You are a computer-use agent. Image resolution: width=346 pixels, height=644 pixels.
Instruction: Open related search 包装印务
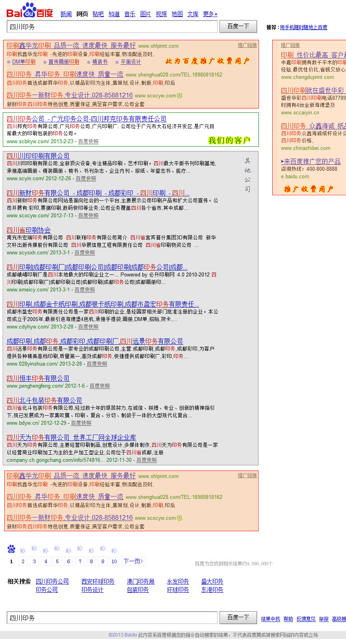138,590
